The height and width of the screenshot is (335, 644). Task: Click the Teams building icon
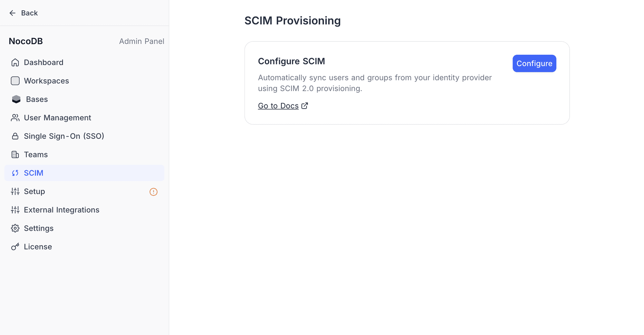click(x=15, y=154)
